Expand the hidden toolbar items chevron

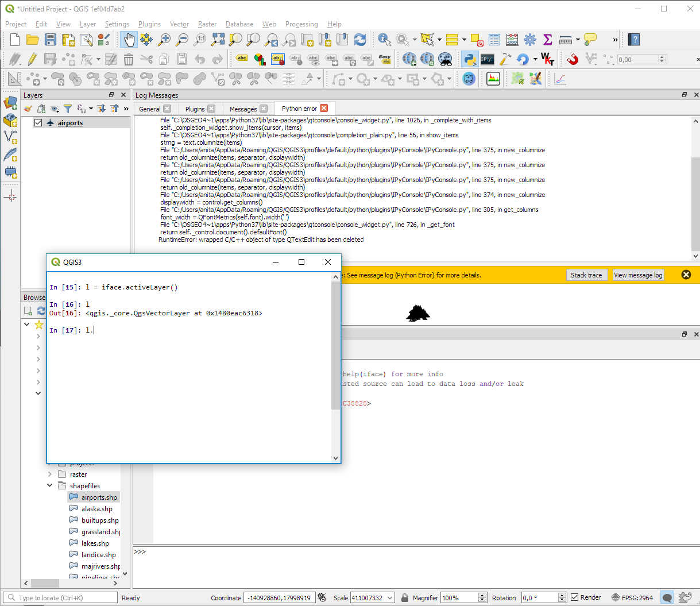tap(615, 40)
